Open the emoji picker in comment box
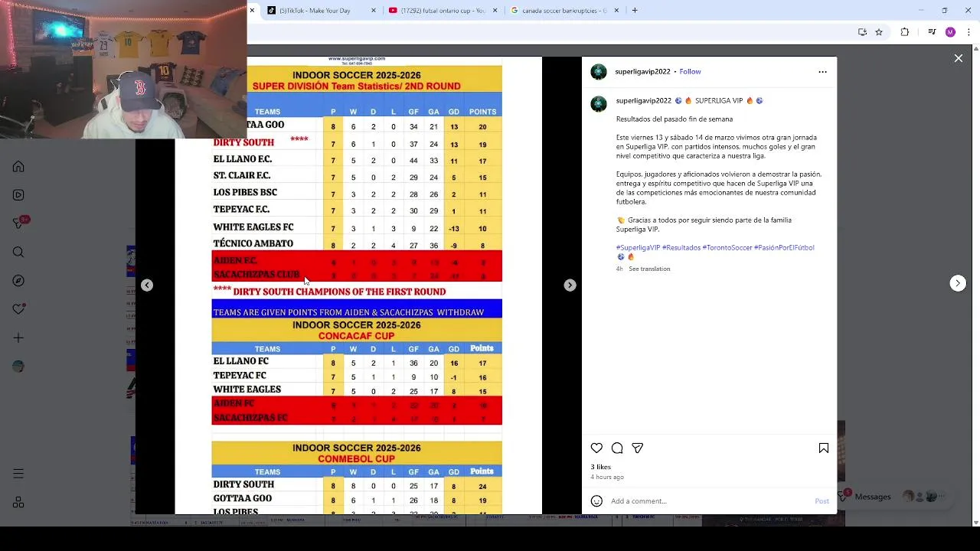This screenshot has width=980, height=551. [596, 501]
